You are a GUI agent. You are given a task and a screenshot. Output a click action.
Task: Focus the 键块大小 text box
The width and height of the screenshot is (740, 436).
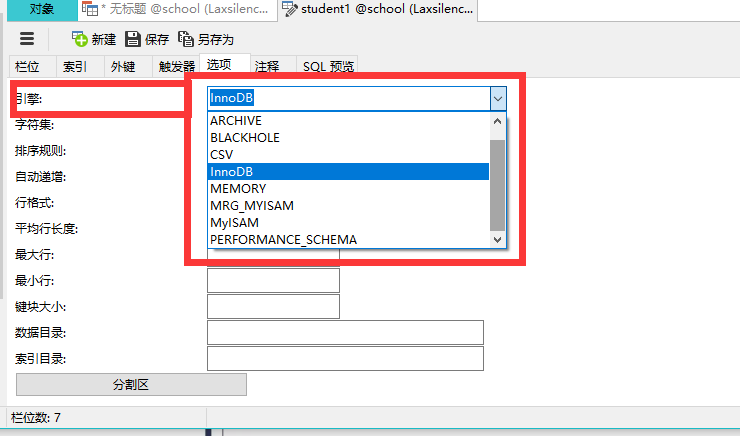(273, 306)
